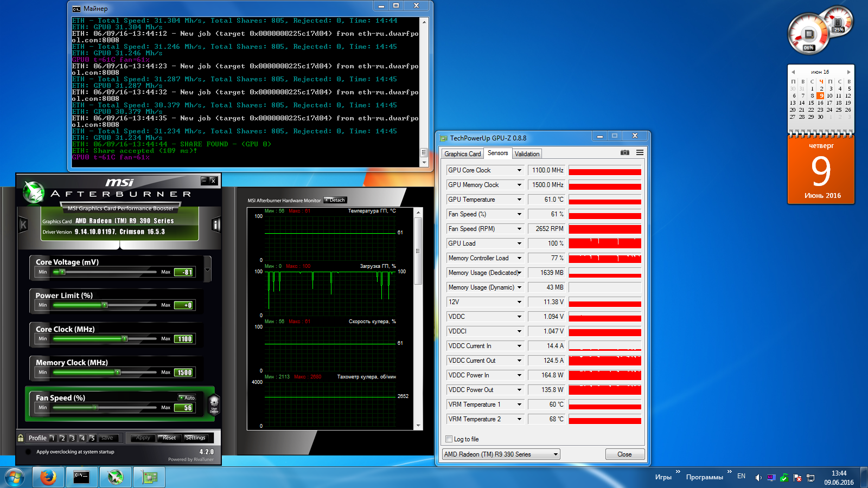Go to previous month in calendar gadget
The image size is (868, 488).
tap(793, 72)
